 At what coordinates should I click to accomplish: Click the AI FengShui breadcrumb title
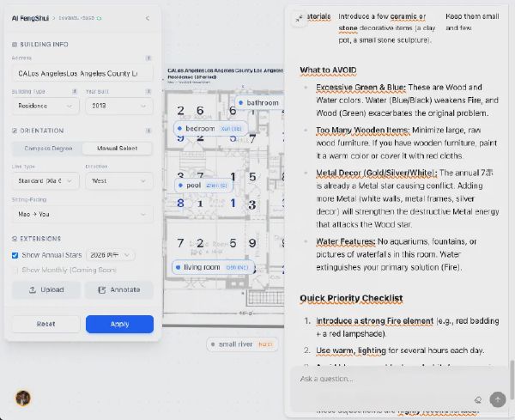click(30, 18)
